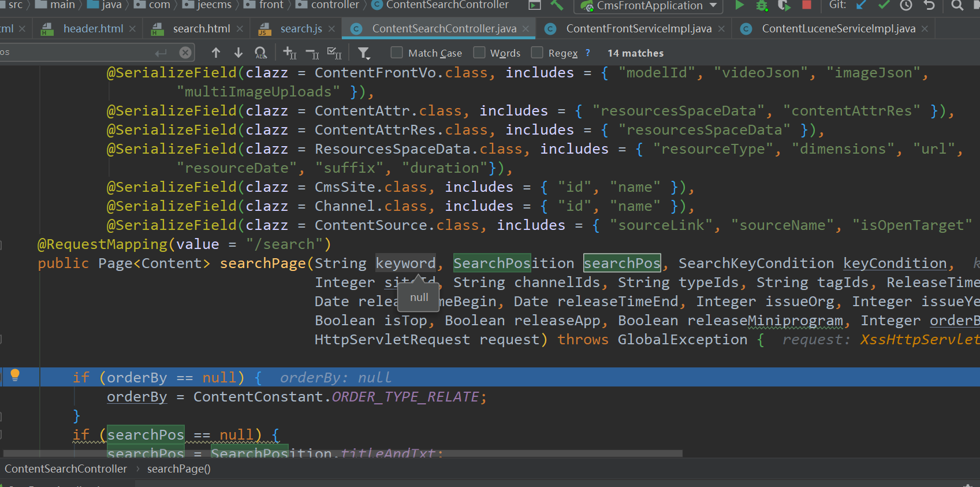Screen dimensions: 980x487
Task: Click the Find All occurrences icon
Action: pos(261,53)
